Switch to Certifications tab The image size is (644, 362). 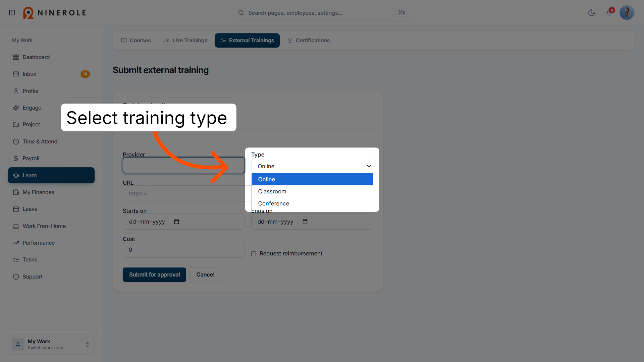click(x=309, y=40)
